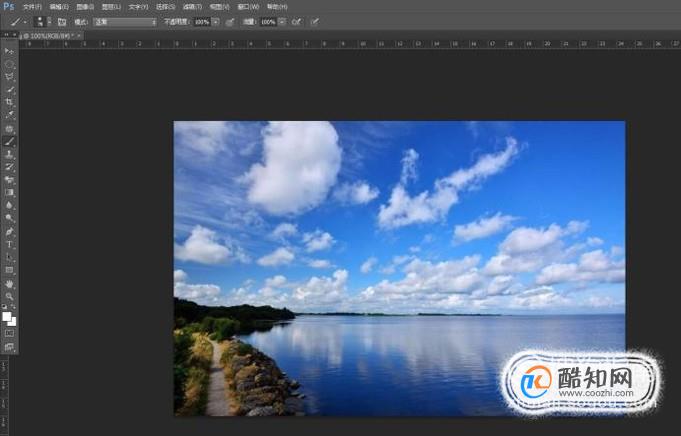Select the Pen tool
681x436 pixels.
click(9, 231)
